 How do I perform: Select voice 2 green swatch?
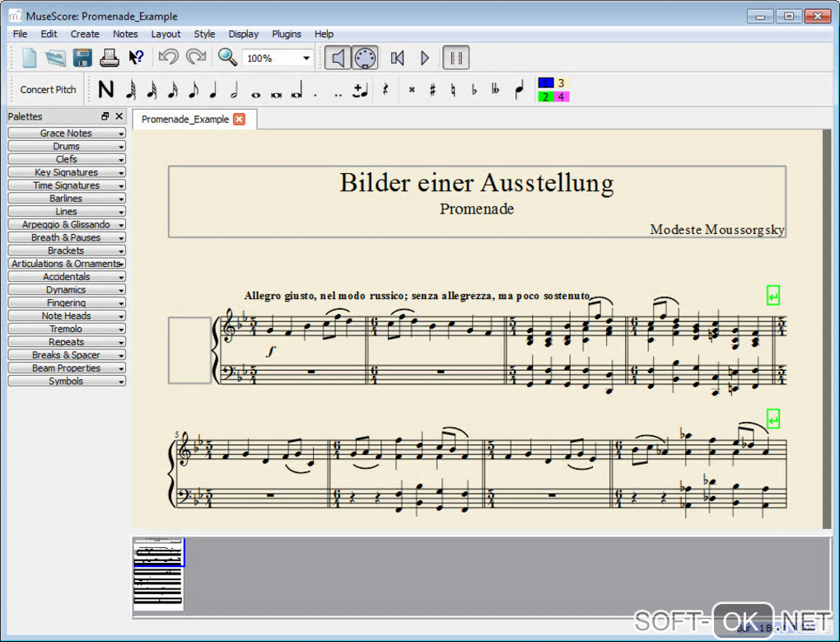tap(546, 96)
